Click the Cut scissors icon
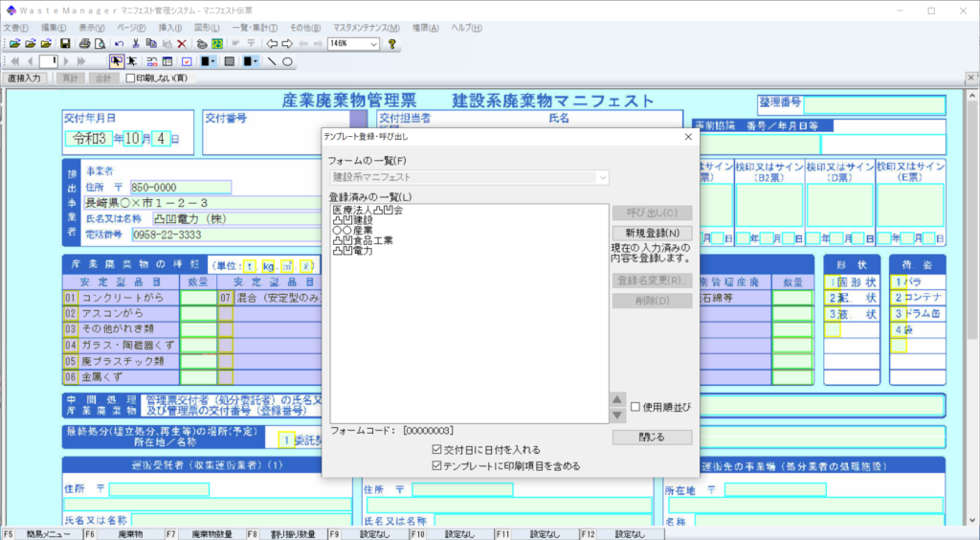The height and width of the screenshot is (540, 980). coord(135,44)
